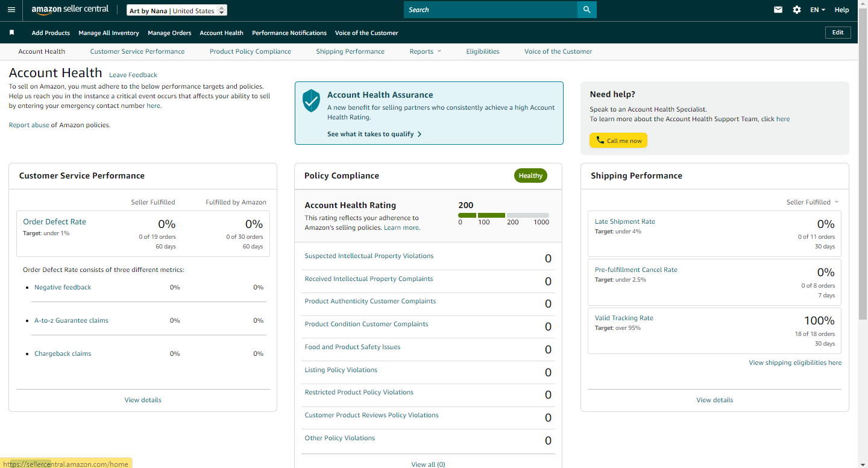Click the Learn more link for Account Health Rating
The width and height of the screenshot is (868, 468).
tap(401, 227)
